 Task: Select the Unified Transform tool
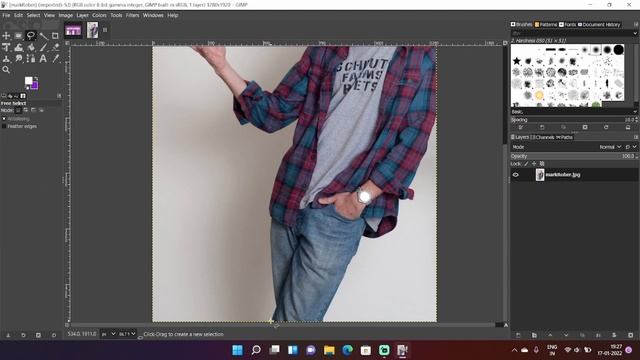click(6, 47)
